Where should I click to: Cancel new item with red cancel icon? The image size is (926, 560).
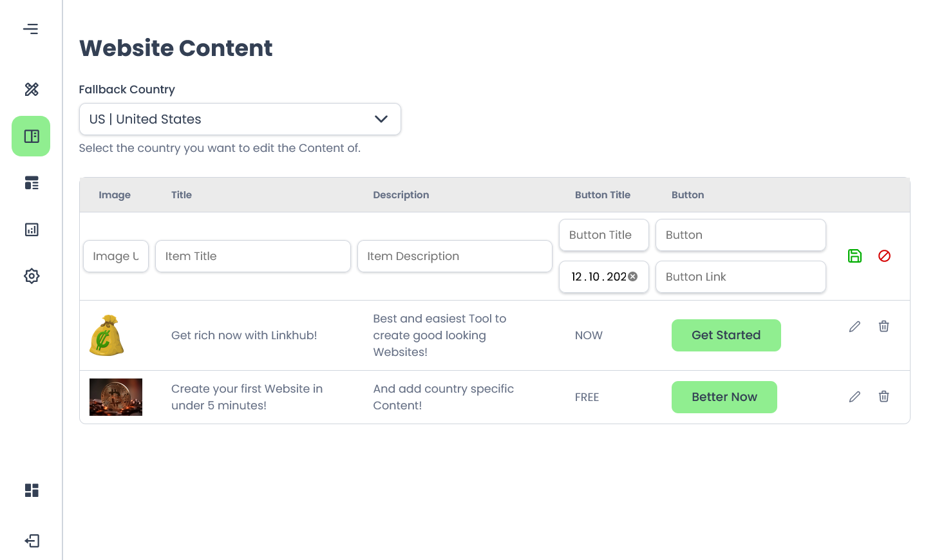point(884,256)
